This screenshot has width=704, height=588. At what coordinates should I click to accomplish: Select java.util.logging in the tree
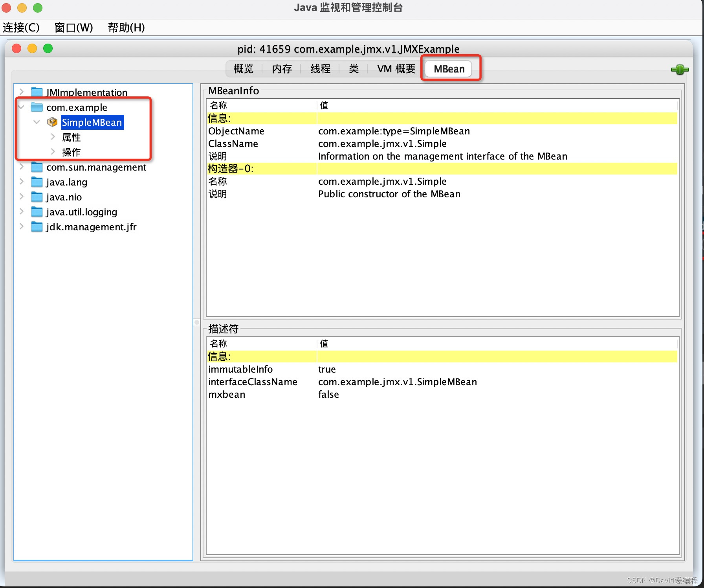coord(81,212)
